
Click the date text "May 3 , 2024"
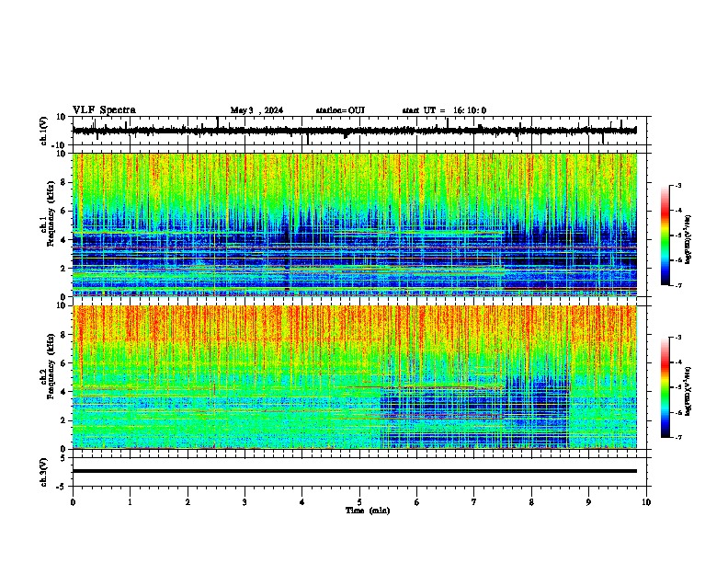pyautogui.click(x=256, y=110)
